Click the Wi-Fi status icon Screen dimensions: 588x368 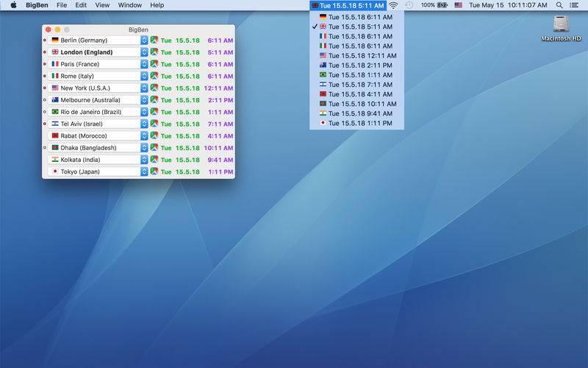393,5
